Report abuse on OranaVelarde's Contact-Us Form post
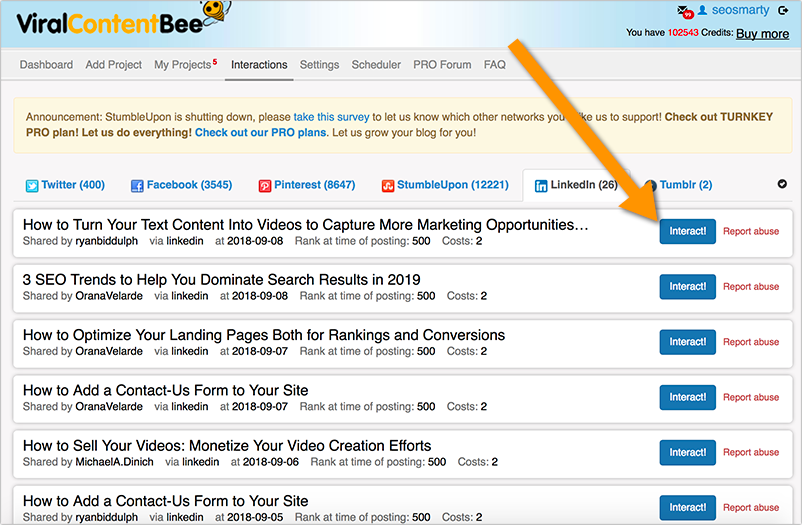802x525 pixels. [x=751, y=397]
